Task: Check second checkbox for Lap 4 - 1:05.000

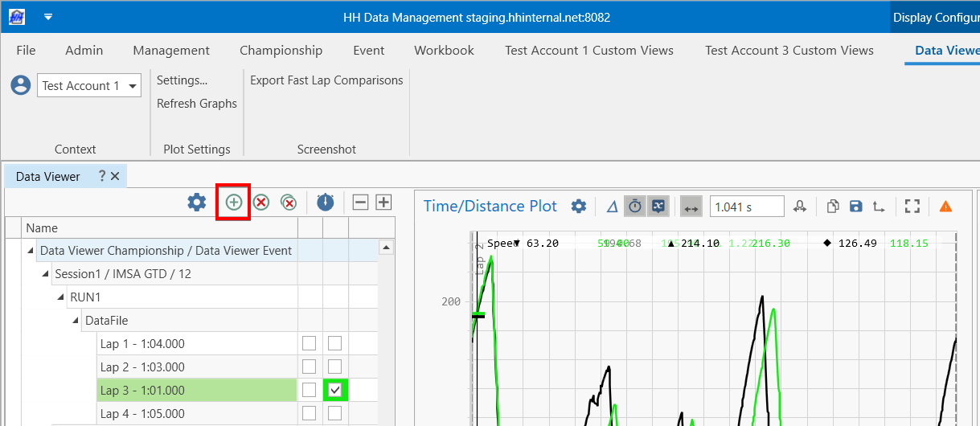Action: (335, 413)
